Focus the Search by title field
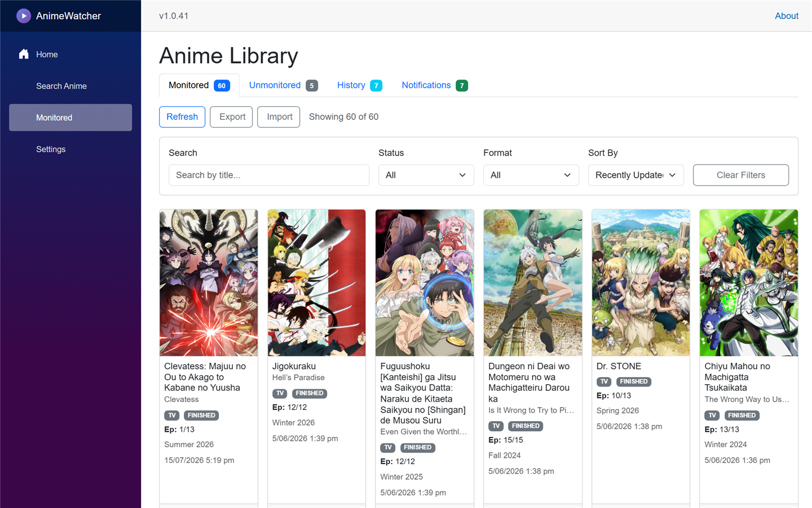This screenshot has width=812, height=508. (269, 175)
